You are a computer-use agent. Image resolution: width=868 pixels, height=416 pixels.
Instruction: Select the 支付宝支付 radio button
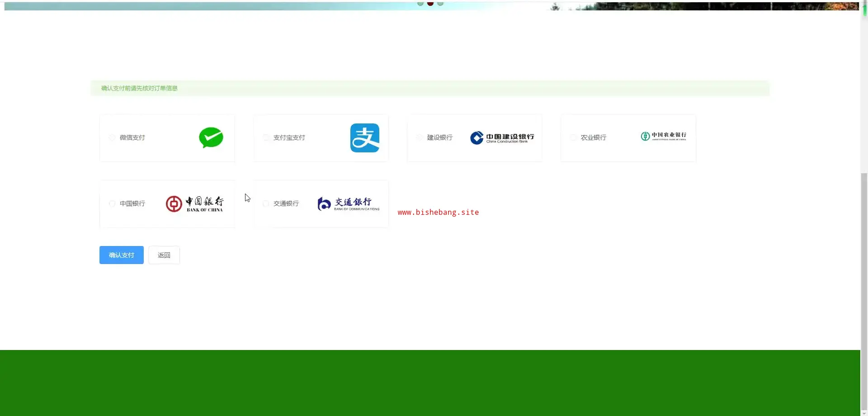266,137
